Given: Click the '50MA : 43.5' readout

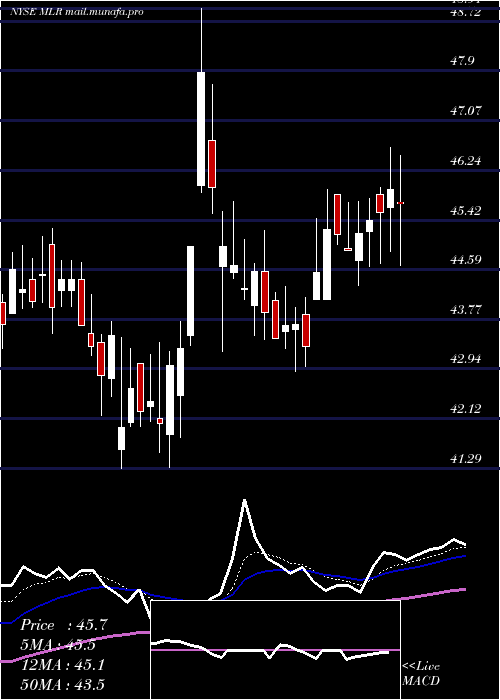Looking at the screenshot, I should pos(63,684).
